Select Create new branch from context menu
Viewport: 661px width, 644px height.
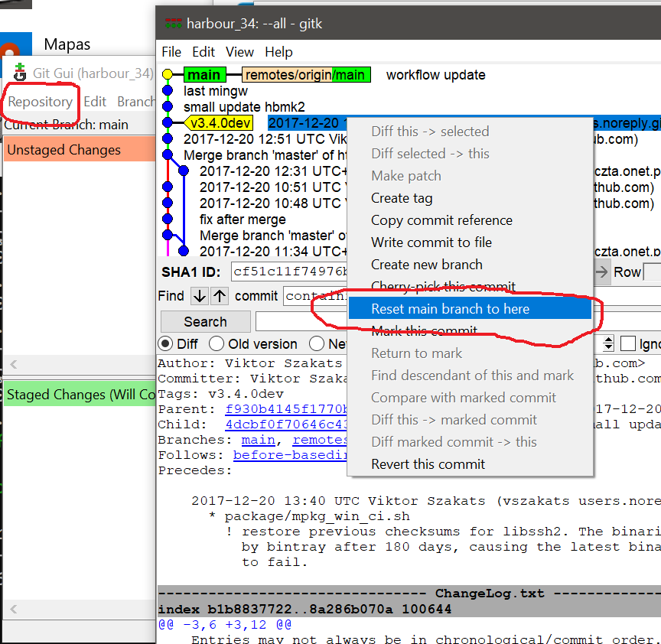tap(426, 265)
